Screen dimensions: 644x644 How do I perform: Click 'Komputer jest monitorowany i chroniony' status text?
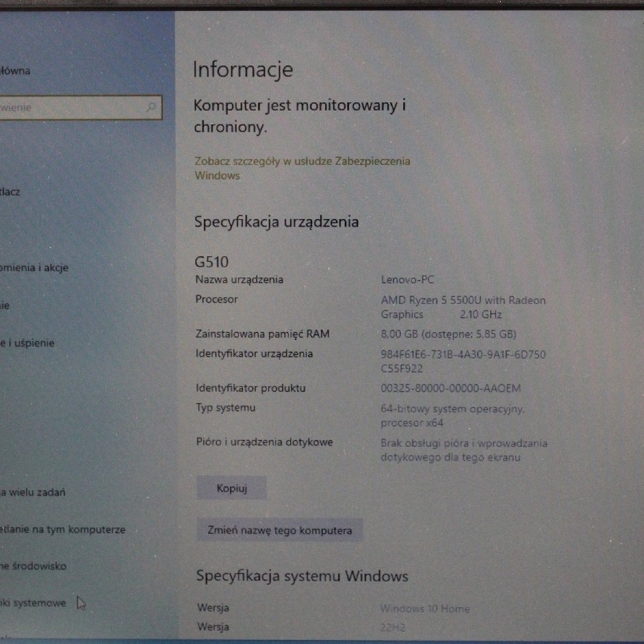299,115
